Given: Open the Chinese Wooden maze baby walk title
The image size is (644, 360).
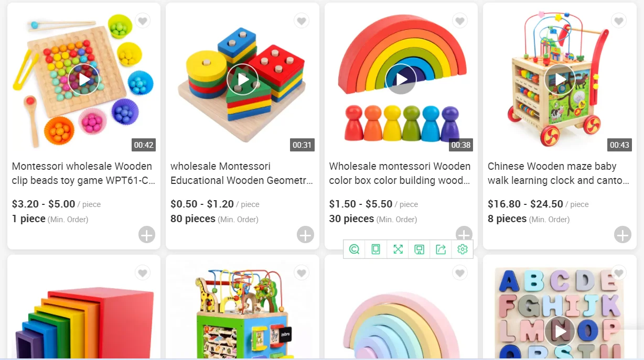Looking at the screenshot, I should click(559, 173).
